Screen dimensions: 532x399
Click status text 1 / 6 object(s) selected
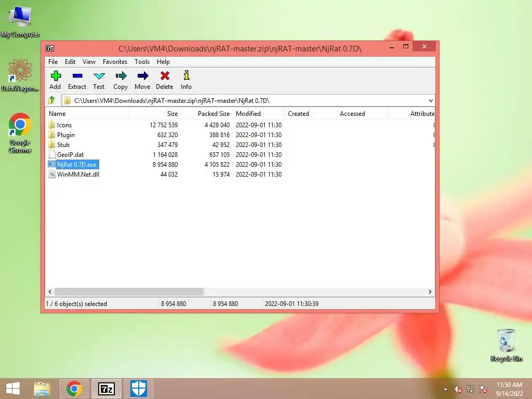point(76,303)
